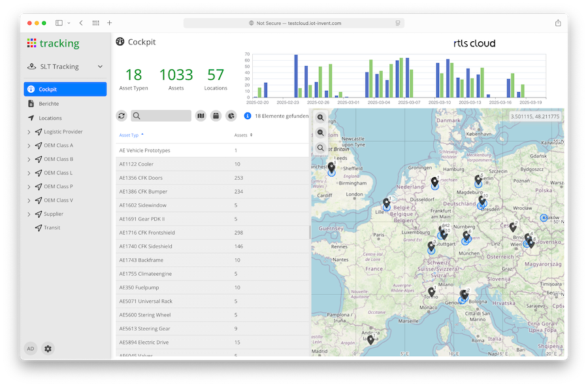Click the refresh icon above the asset table
Image resolution: width=588 pixels, height=387 pixels.
coord(122,116)
